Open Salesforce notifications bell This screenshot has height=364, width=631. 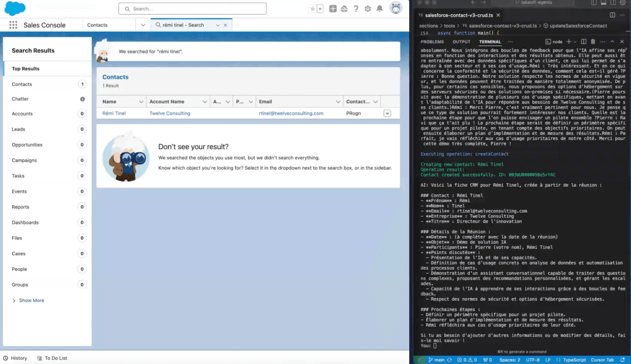coord(380,9)
